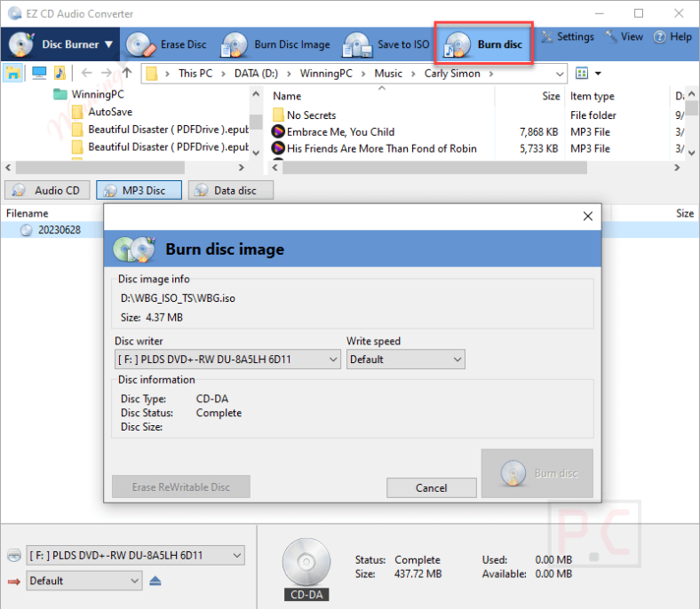The width and height of the screenshot is (700, 609).
Task: Switch to Audio CD tab
Action: [x=47, y=190]
